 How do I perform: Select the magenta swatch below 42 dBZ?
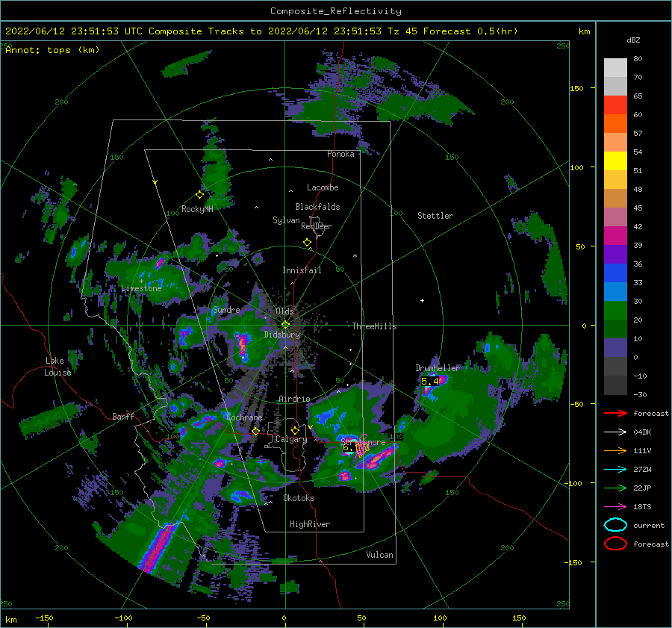(x=615, y=235)
